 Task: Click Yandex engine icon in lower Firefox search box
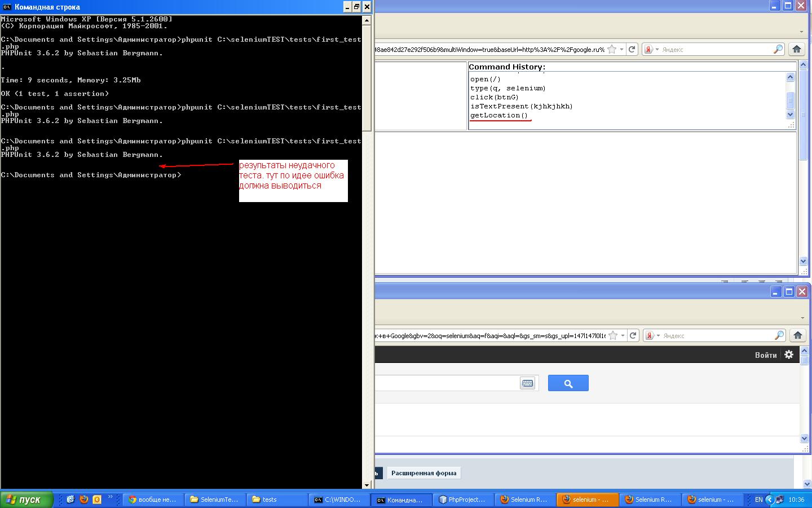(650, 335)
